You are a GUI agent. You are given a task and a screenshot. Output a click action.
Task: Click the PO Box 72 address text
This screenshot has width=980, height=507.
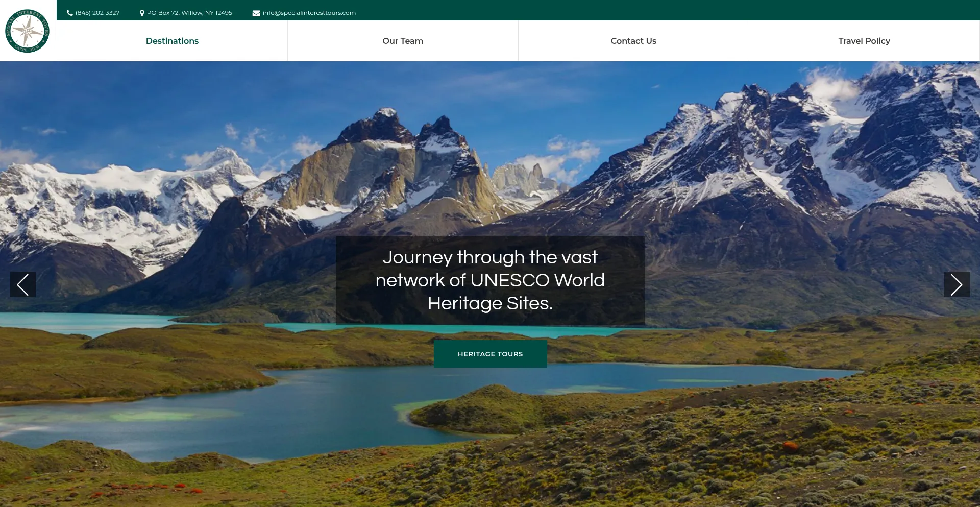pyautogui.click(x=189, y=13)
